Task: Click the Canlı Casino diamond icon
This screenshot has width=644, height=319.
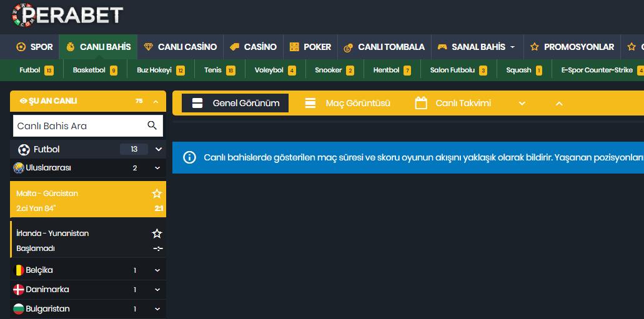Action: pos(148,47)
